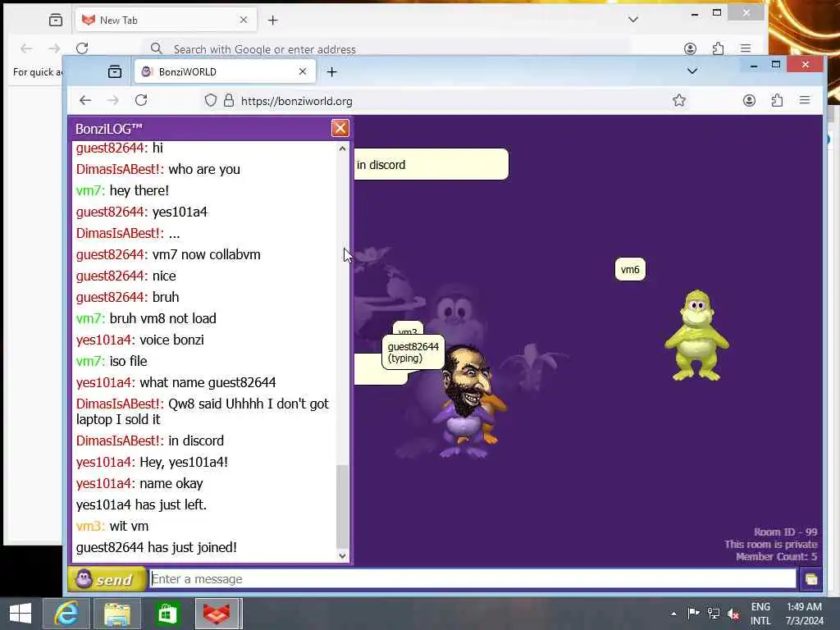This screenshot has width=840, height=630.
Task: Click log line 'yes101a4: voice bonzi'
Action: click(139, 340)
